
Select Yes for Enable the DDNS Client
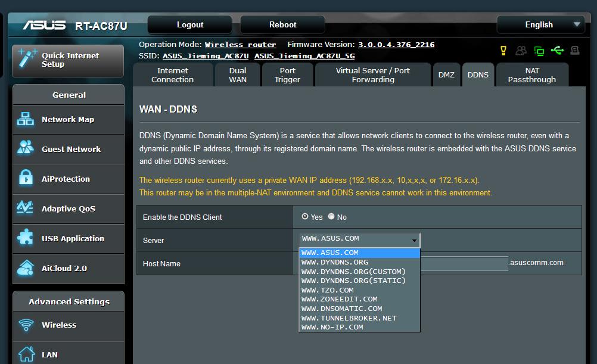pyautogui.click(x=305, y=216)
